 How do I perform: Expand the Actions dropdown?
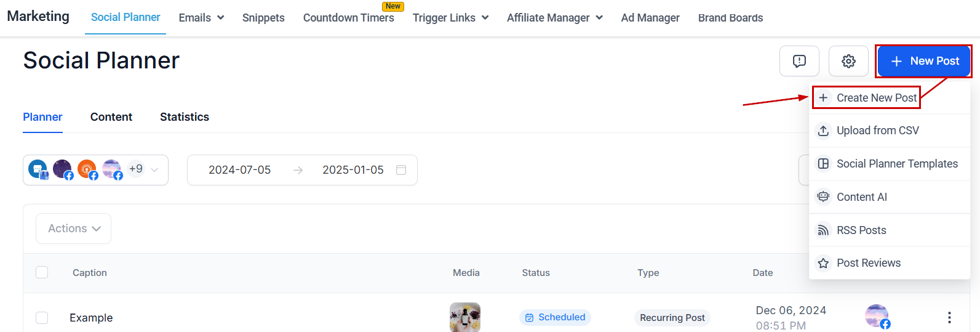coord(74,229)
